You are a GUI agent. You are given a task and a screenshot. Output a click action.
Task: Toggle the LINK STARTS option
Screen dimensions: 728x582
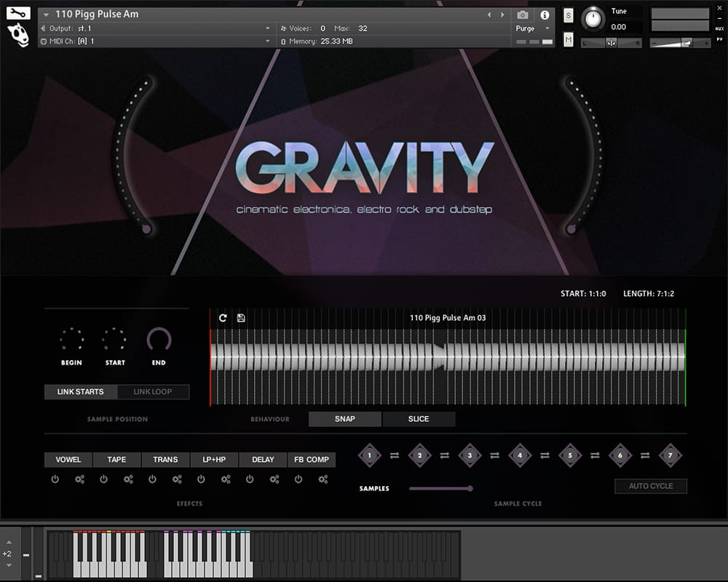click(80, 392)
